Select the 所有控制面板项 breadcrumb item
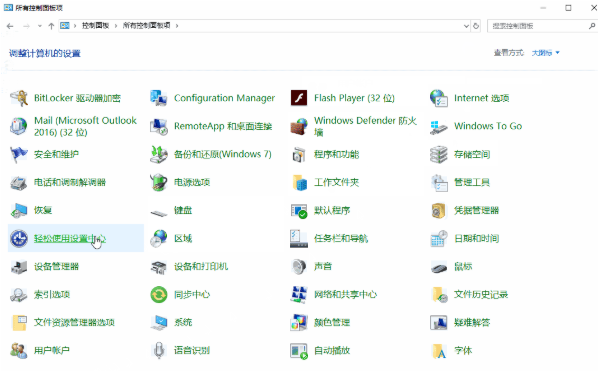 146,26
